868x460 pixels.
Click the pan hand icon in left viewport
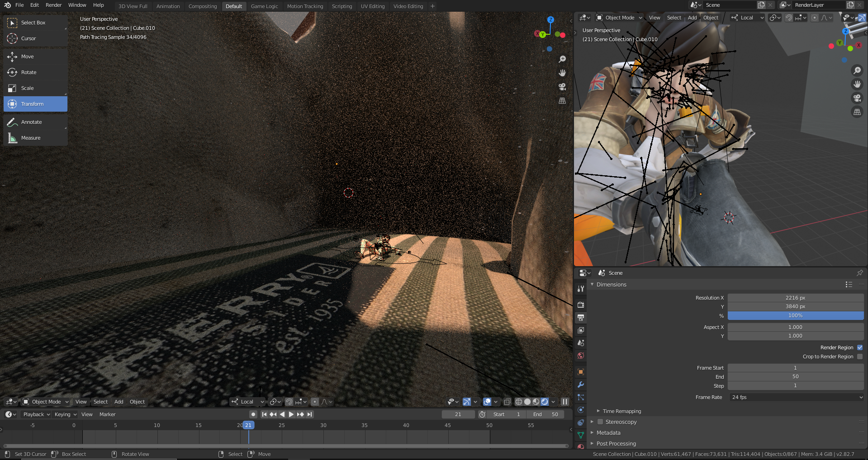pyautogui.click(x=562, y=73)
